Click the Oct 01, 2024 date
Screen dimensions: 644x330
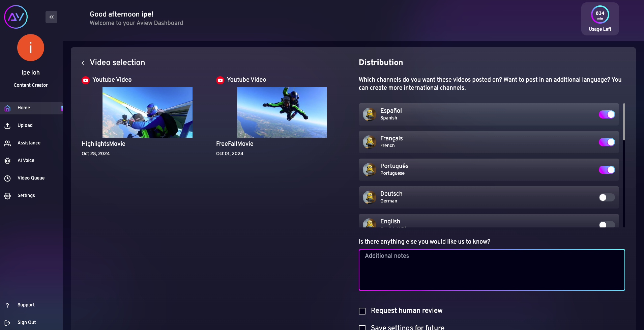(x=230, y=154)
